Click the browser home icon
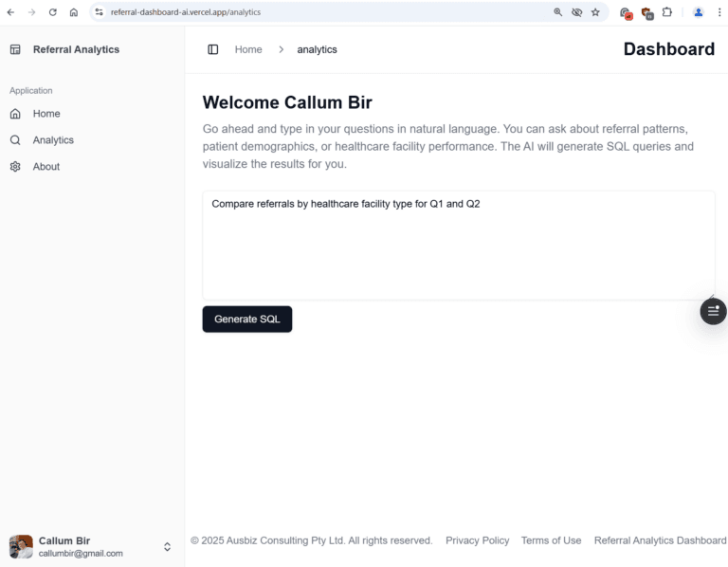Viewport: 728px width, 567px height. (x=74, y=12)
